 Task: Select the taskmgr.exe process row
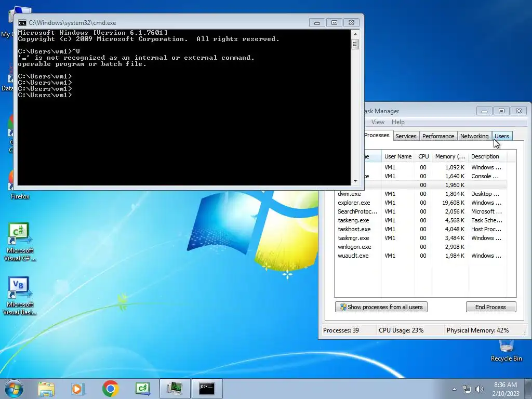[x=421, y=238]
